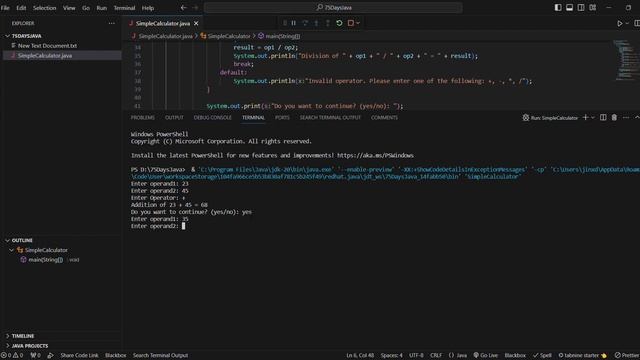
Task: Switch to the PROBLEMS panel tab
Action: click(x=142, y=118)
